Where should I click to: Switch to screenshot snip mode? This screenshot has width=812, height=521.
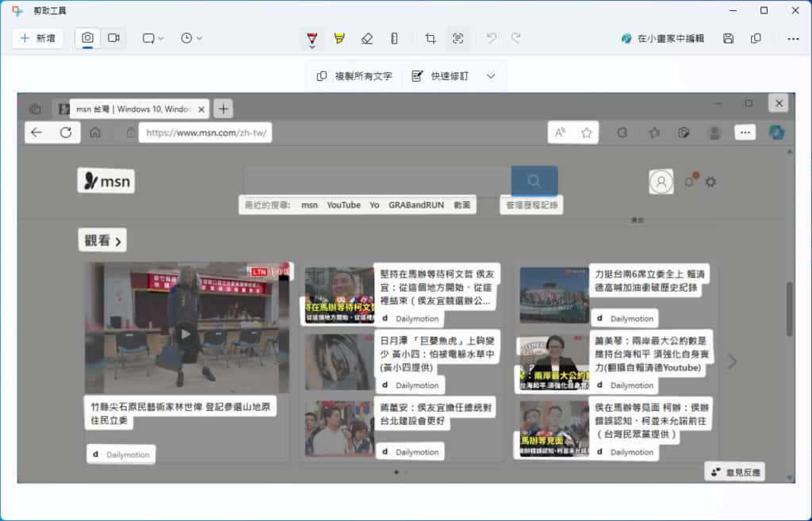click(x=88, y=38)
